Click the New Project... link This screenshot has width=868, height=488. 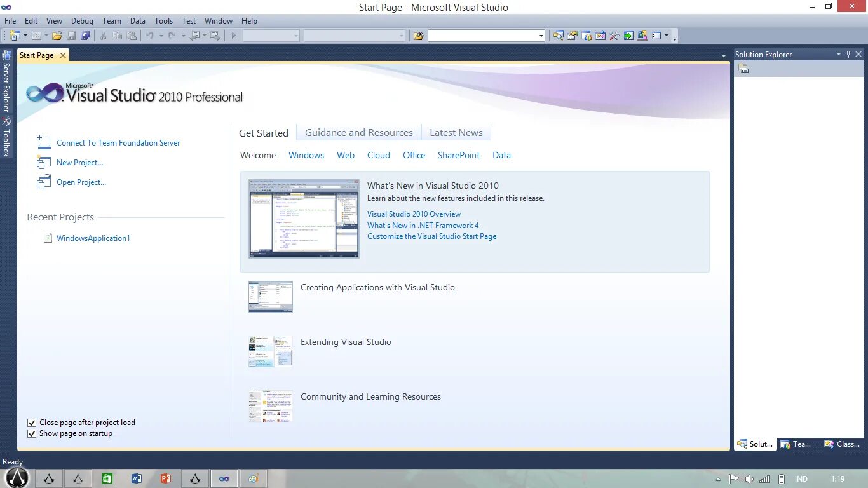[79, 163]
